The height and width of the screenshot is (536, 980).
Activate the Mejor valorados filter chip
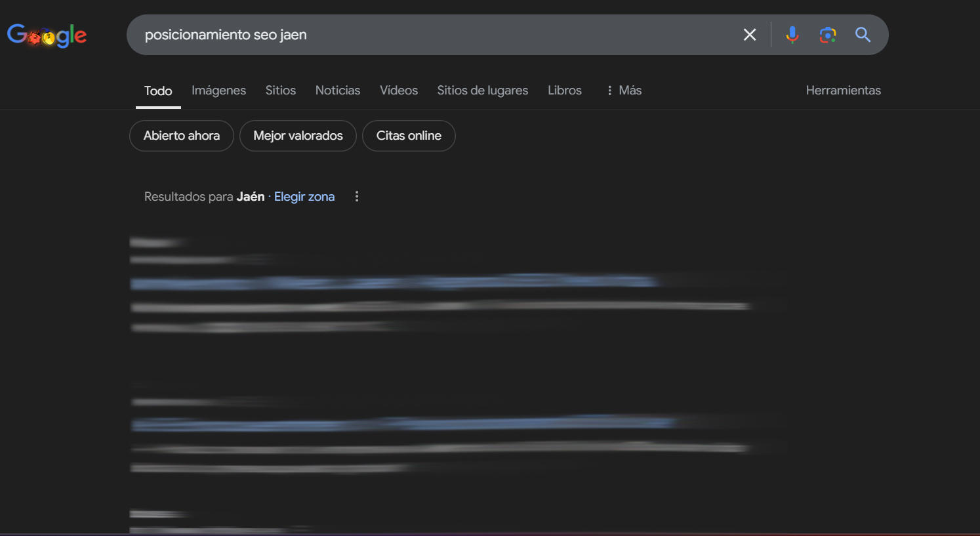298,136
